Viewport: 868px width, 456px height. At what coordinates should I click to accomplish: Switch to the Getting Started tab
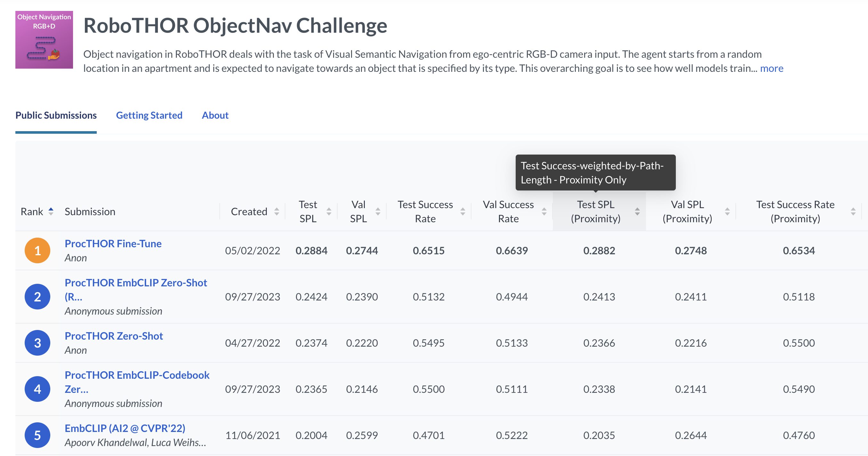point(149,115)
